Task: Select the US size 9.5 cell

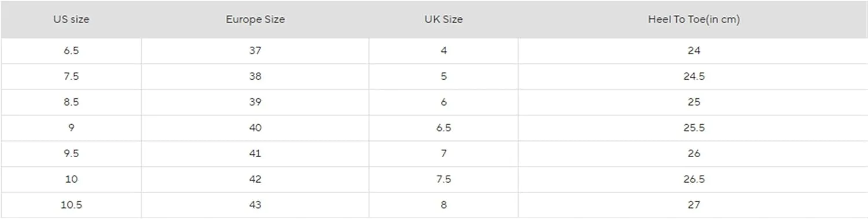Action: click(71, 154)
